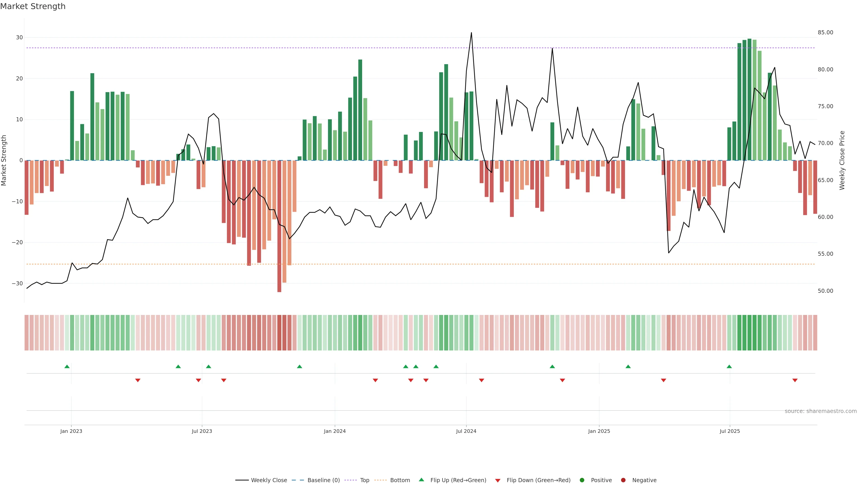Click the Market Strength chart title
Image resolution: width=868 pixels, height=488 pixels.
tap(33, 6)
